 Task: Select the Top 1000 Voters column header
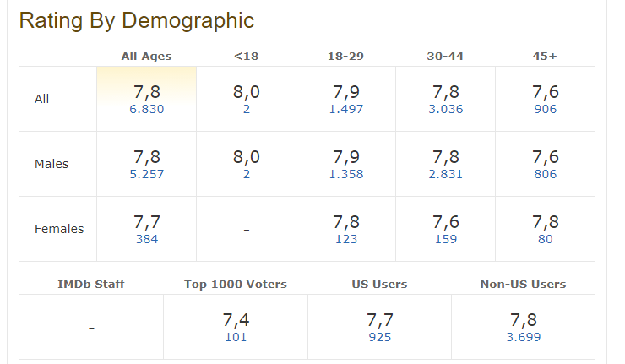tap(235, 284)
